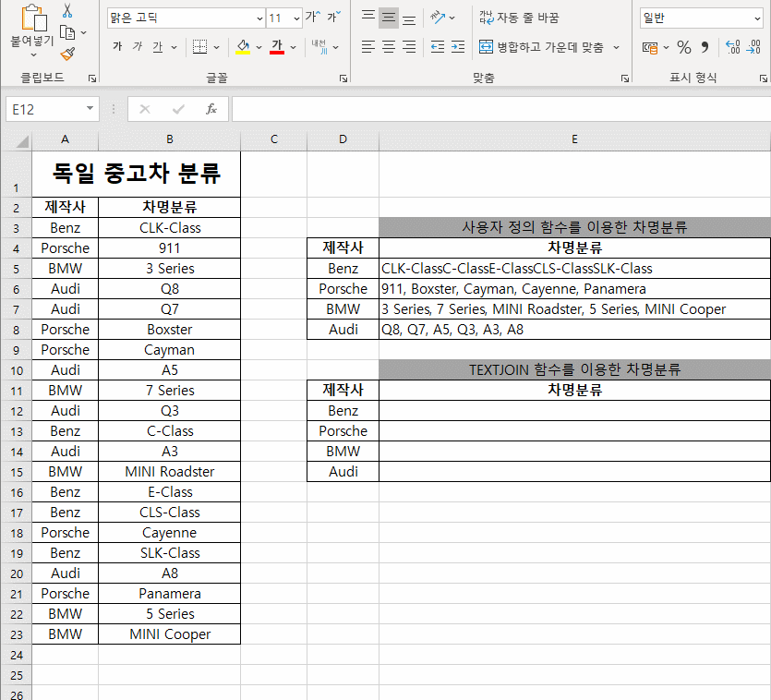Align text left in cell
The width and height of the screenshot is (771, 700).
coord(367,47)
